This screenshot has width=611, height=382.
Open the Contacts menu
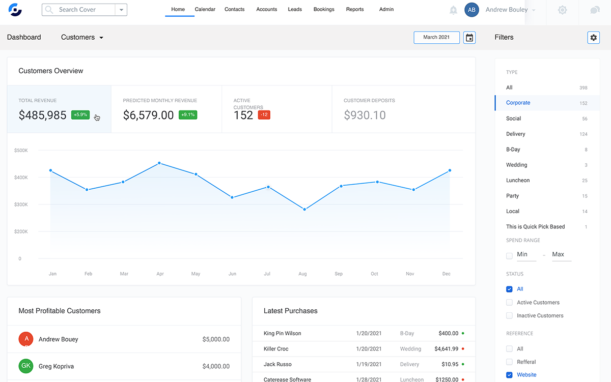234,9
